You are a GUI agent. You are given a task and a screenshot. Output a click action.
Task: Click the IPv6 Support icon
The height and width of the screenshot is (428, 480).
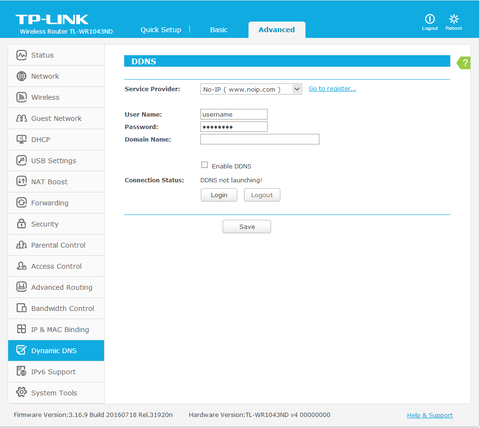[21, 371]
